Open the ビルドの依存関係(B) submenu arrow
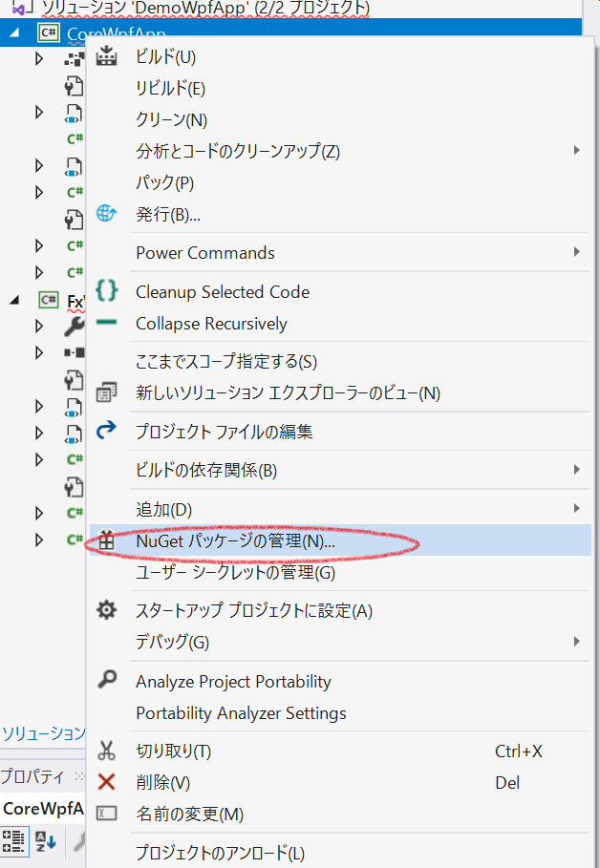 coord(577,470)
